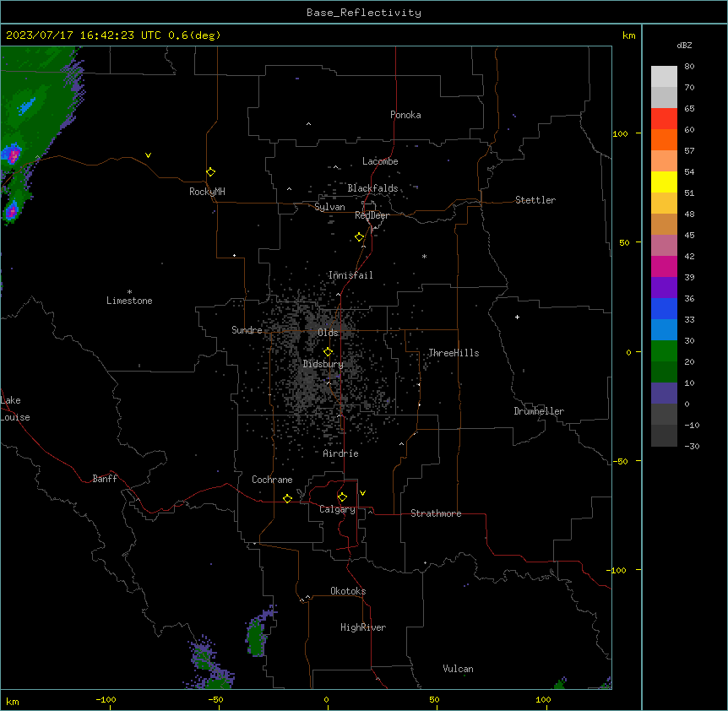
Task: Click the Airdrie label
Action: click(341, 453)
